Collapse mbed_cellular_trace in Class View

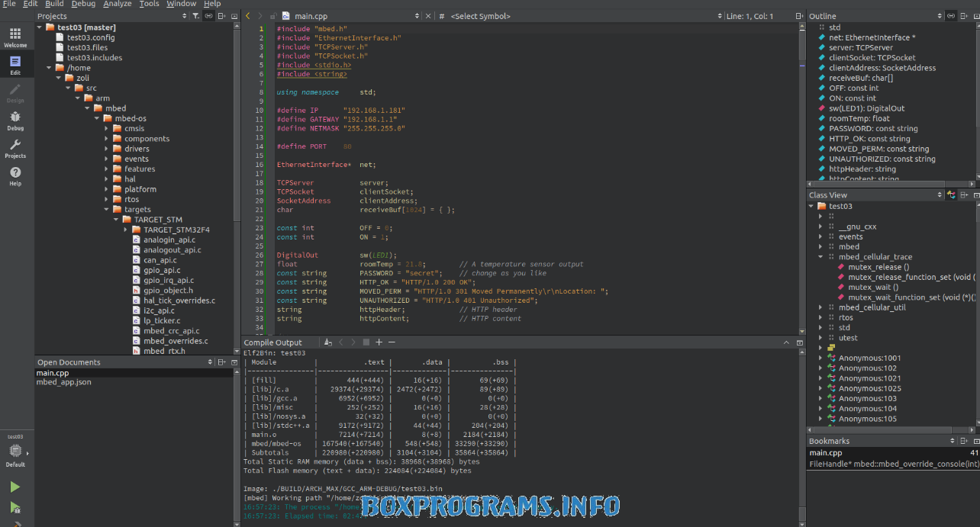[x=820, y=257]
